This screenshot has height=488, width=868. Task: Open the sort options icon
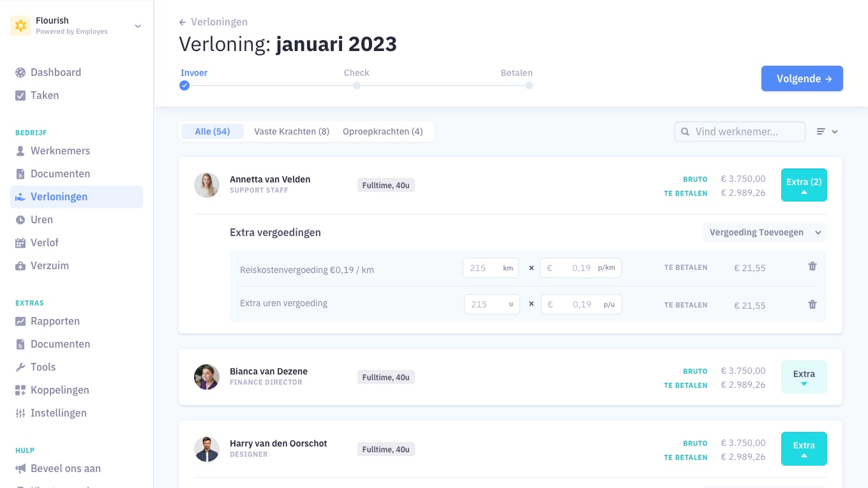827,131
